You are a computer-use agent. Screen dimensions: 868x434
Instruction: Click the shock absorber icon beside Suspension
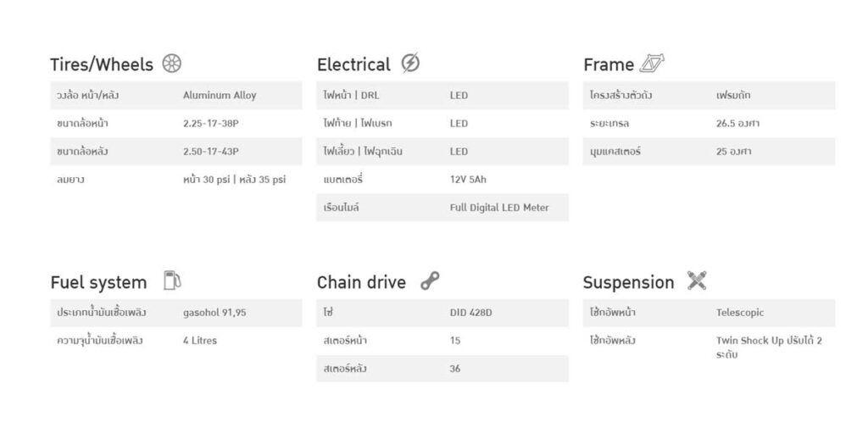coord(697,281)
